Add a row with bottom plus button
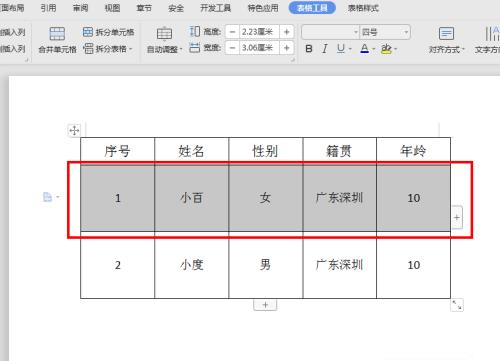The width and height of the screenshot is (500, 361). (x=265, y=305)
